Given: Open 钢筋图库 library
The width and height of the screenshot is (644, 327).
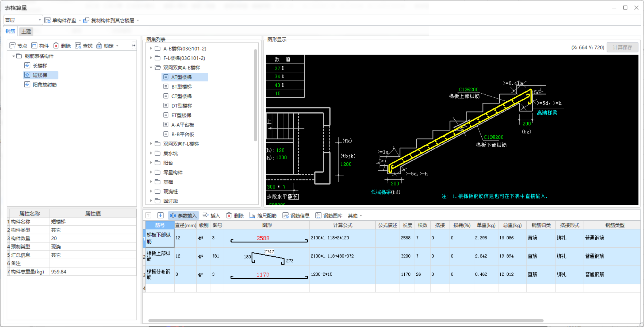Looking at the screenshot, I should 329,215.
